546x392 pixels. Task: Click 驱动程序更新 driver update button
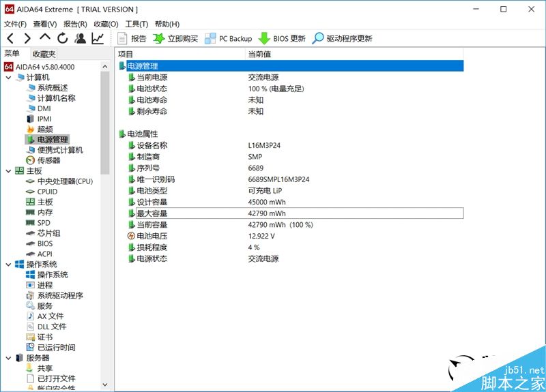tap(343, 39)
